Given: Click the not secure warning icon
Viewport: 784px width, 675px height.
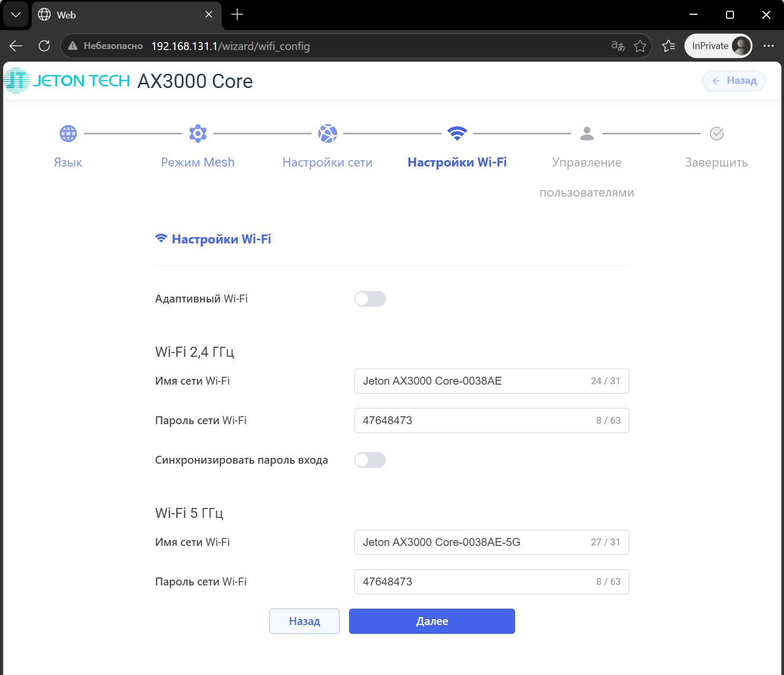Looking at the screenshot, I should (x=73, y=46).
